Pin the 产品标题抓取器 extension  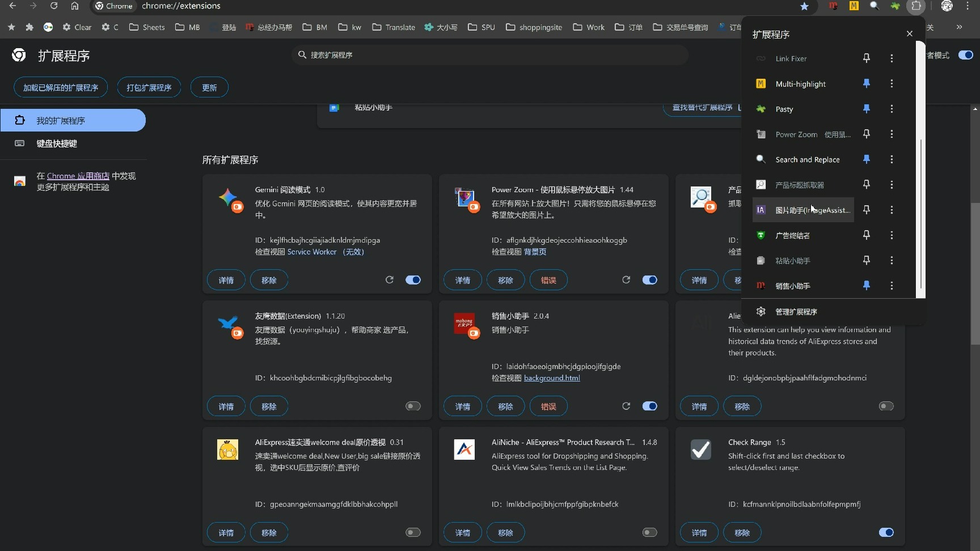click(x=866, y=184)
